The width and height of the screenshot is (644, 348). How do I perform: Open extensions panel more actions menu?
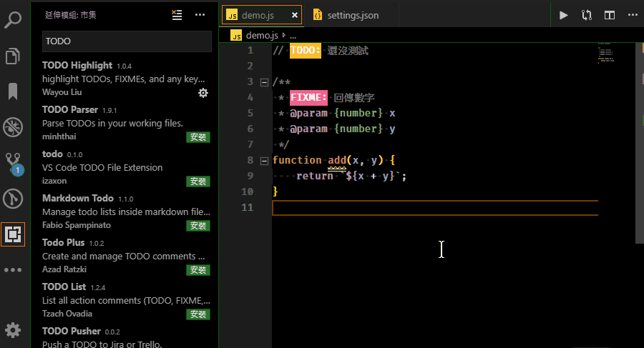[200, 15]
